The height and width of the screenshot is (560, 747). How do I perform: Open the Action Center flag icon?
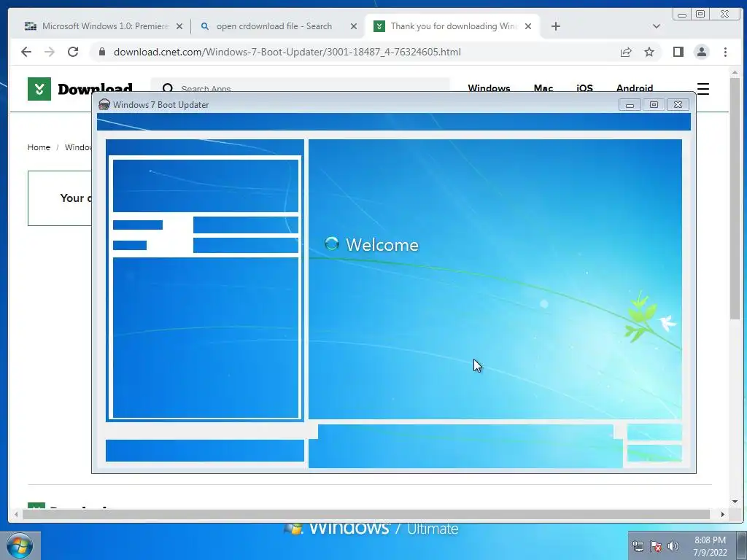tap(656, 546)
